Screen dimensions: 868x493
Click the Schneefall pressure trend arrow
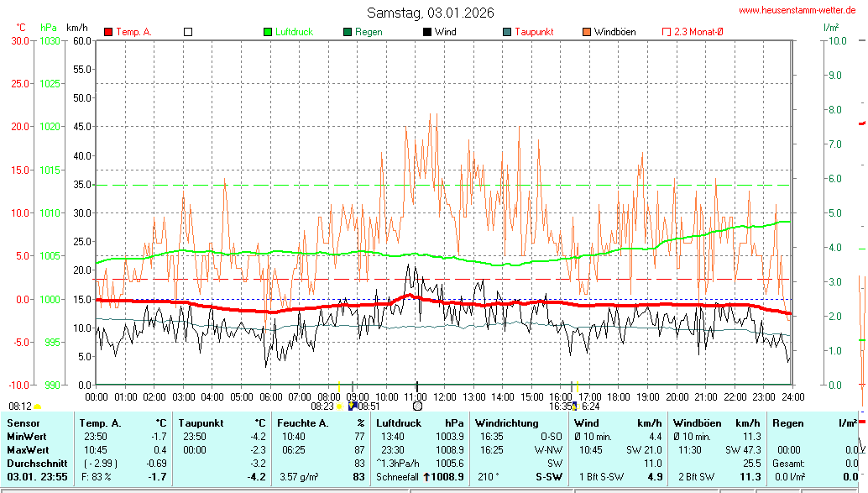point(426,477)
